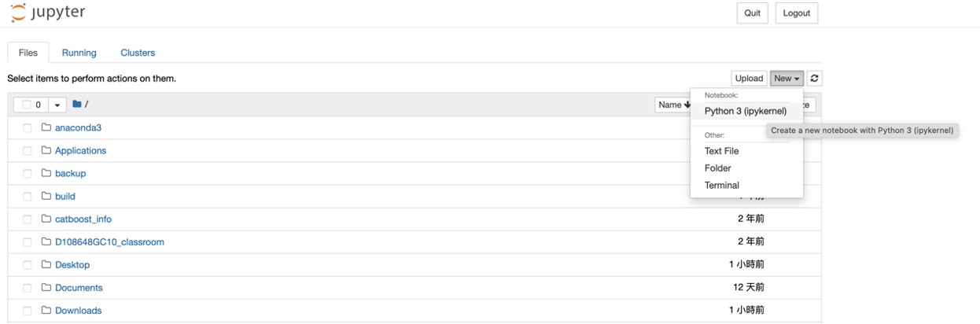Check the box next to the Applications folder
This screenshot has height=324, width=980.
tap(28, 151)
